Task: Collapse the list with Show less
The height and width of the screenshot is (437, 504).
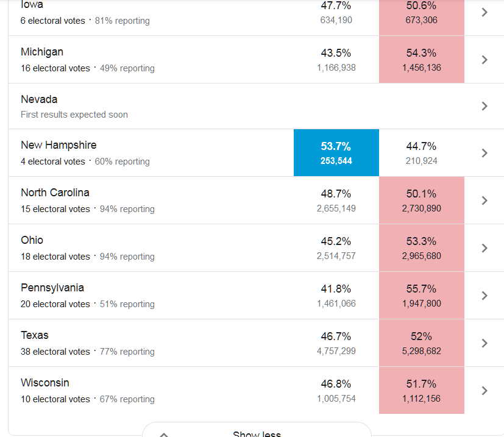Action: click(x=257, y=433)
